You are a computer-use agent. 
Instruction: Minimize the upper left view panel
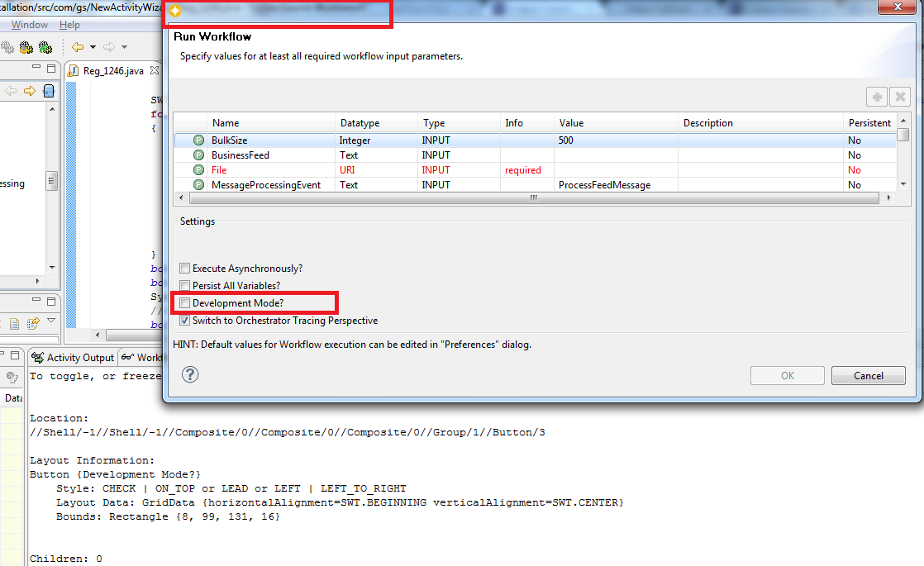[36, 67]
